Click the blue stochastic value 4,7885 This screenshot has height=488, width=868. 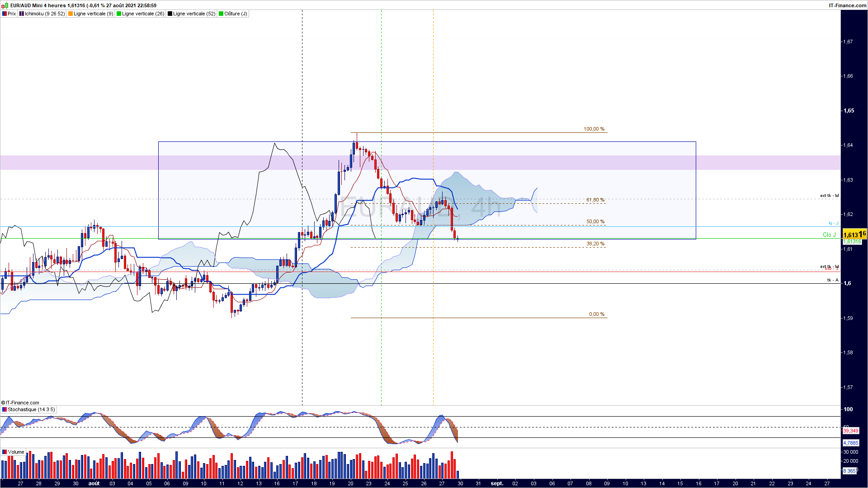(x=851, y=443)
